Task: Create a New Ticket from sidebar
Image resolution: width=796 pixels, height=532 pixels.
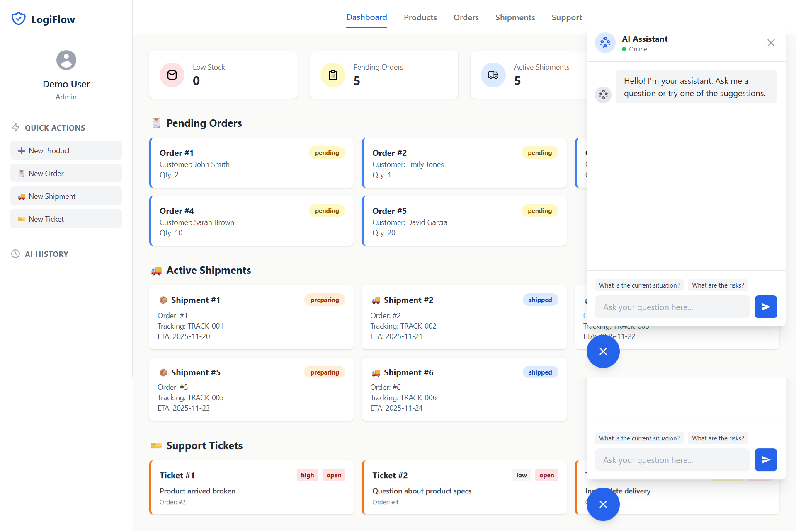Action: (66, 219)
